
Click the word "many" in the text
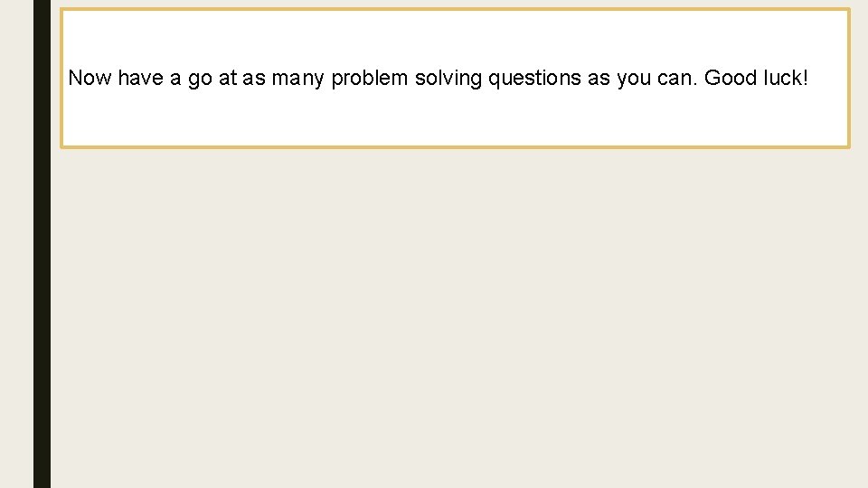coord(297,79)
